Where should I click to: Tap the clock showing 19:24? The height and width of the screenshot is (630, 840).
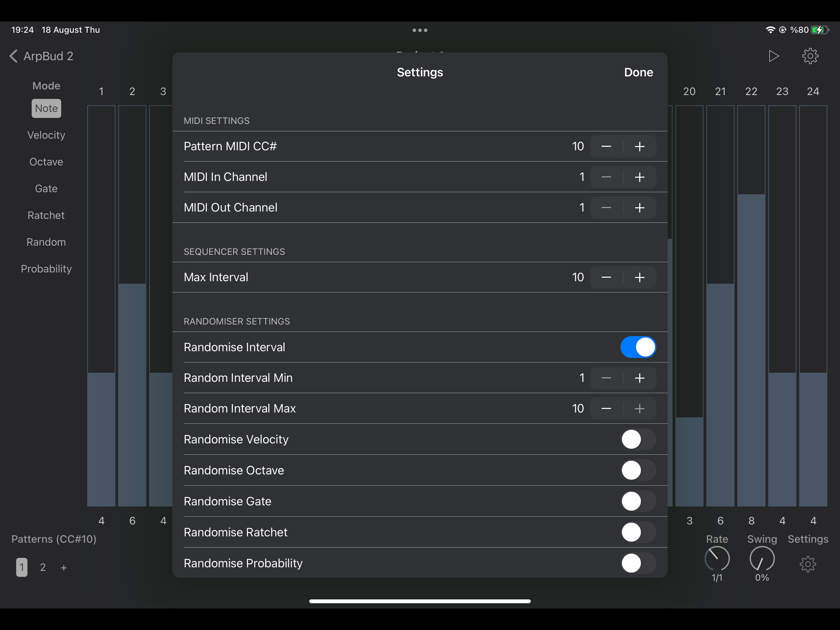point(22,30)
